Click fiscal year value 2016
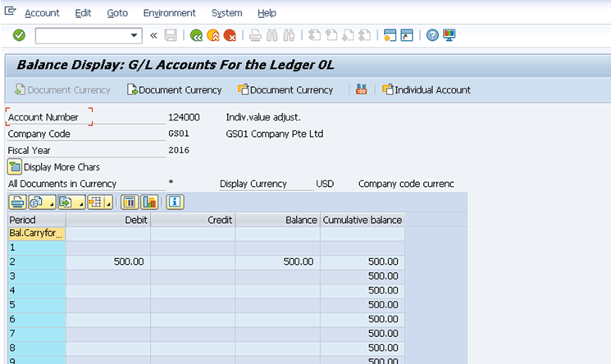This screenshot has height=364, width=611. click(179, 150)
